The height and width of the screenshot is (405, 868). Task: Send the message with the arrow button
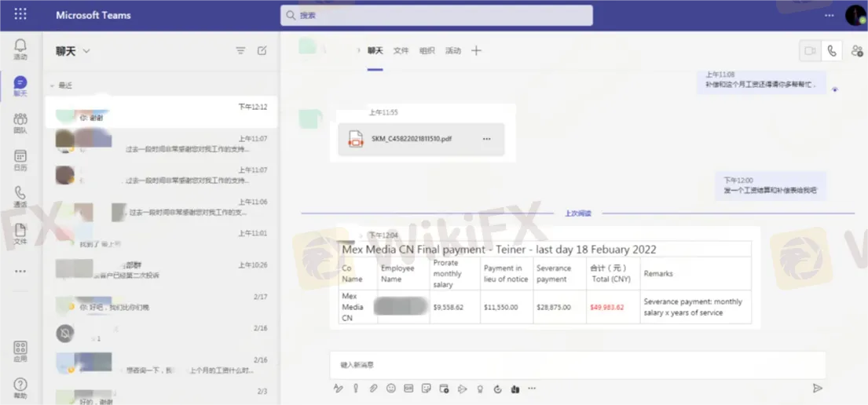tap(817, 388)
